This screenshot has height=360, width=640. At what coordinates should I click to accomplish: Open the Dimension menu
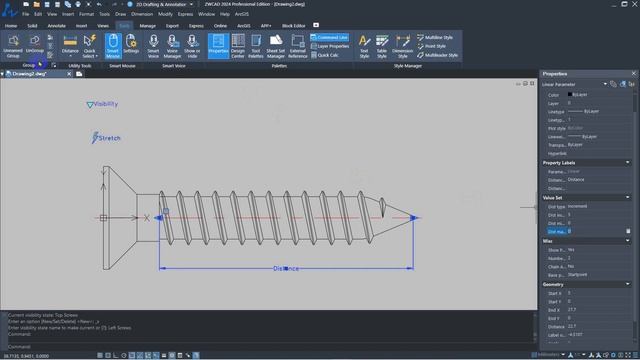[142, 14]
